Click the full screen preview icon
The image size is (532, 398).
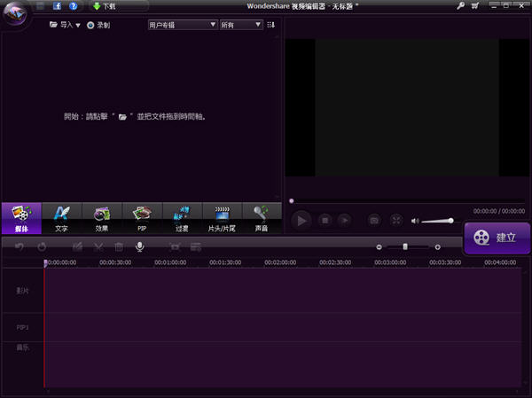pyautogui.click(x=396, y=220)
